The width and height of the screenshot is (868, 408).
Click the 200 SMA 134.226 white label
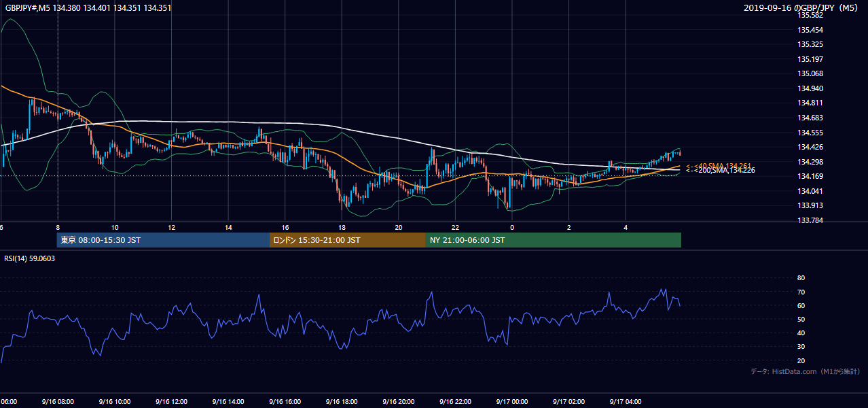tap(720, 171)
